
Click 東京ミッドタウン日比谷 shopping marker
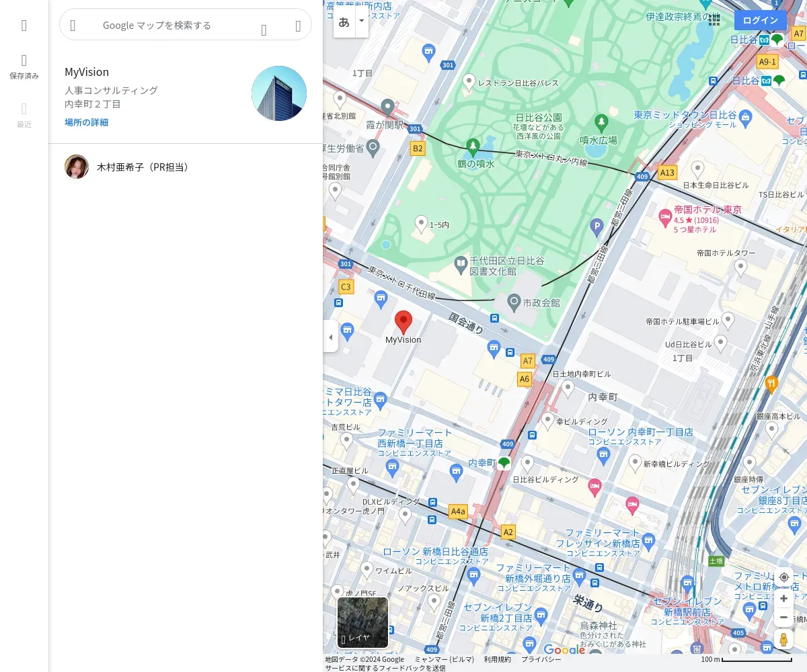click(x=744, y=119)
